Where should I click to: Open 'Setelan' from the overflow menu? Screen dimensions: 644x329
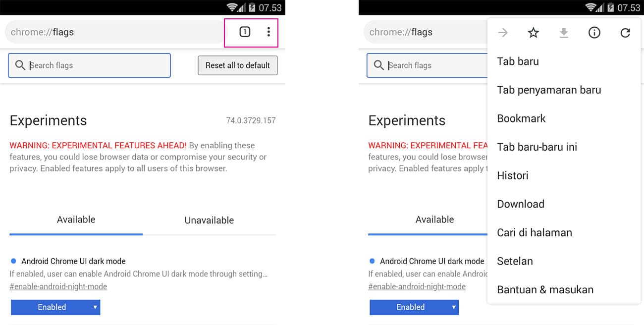[x=515, y=261]
